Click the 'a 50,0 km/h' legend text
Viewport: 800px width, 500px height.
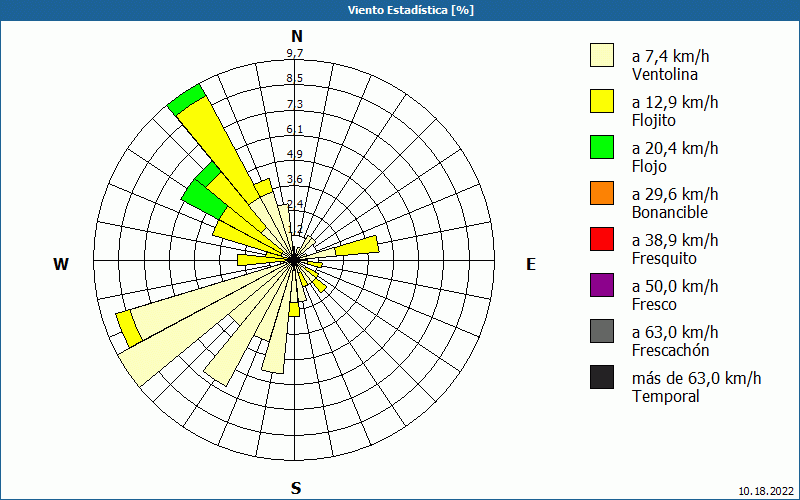click(x=675, y=286)
